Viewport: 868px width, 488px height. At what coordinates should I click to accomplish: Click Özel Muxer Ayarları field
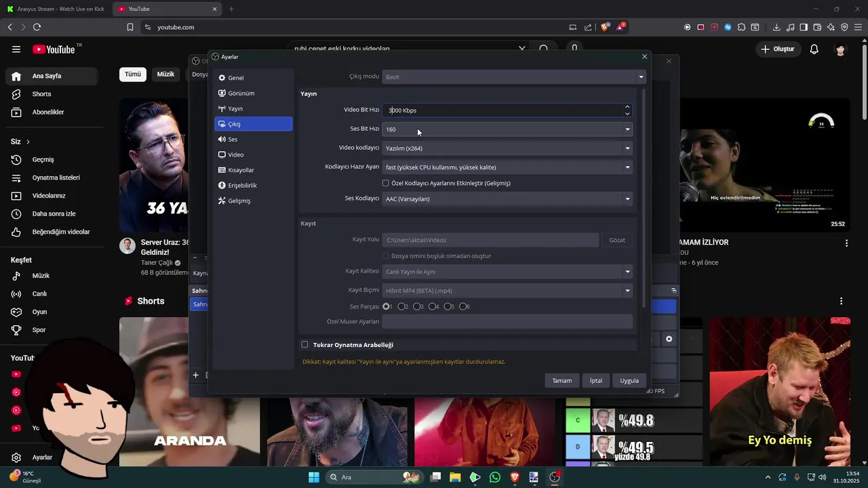click(507, 321)
